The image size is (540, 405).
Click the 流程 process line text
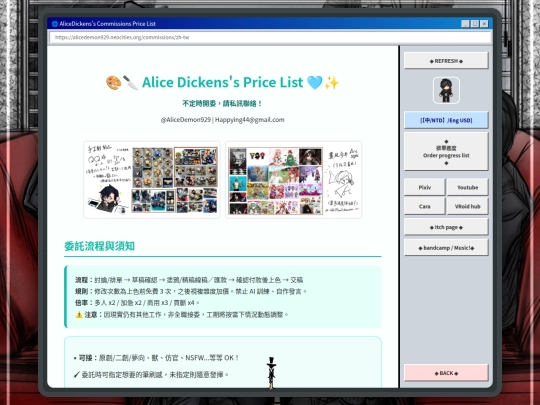(189, 280)
